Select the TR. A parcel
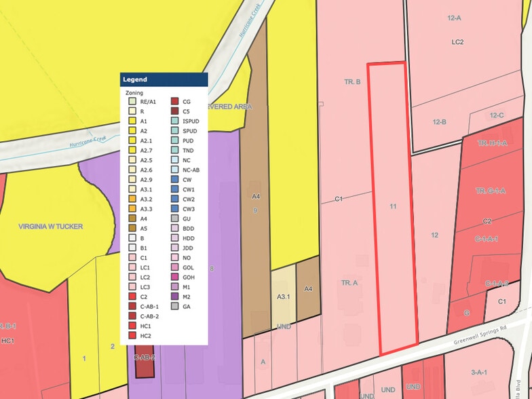This screenshot has height=399, width=532. [349, 282]
